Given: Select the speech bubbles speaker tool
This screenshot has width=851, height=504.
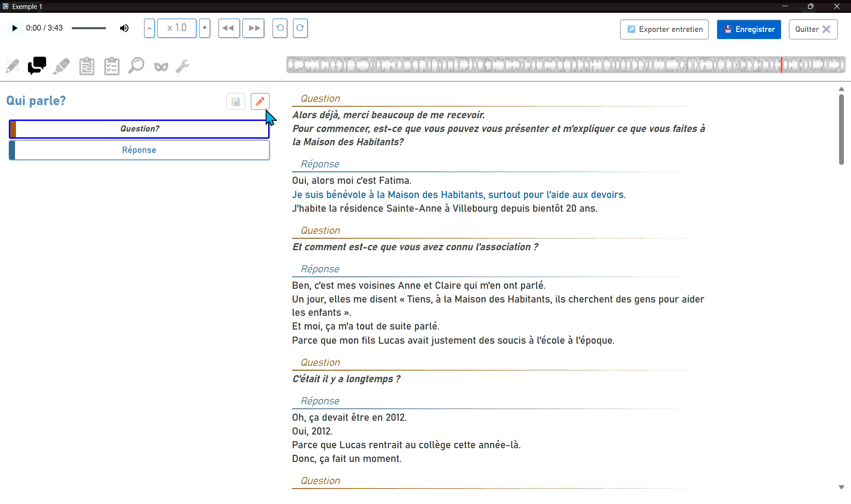Looking at the screenshot, I should 37,66.
